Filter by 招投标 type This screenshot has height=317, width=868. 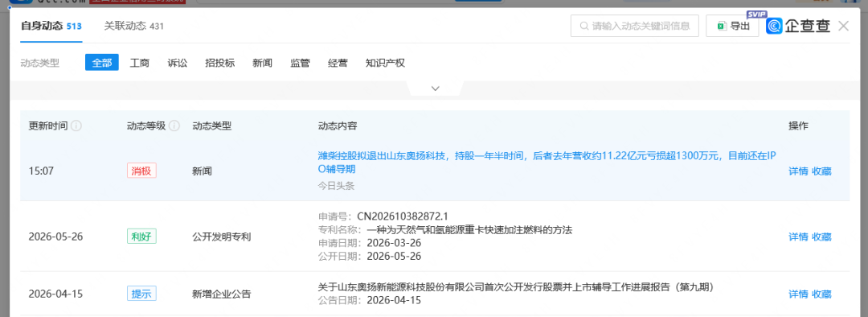coord(219,63)
